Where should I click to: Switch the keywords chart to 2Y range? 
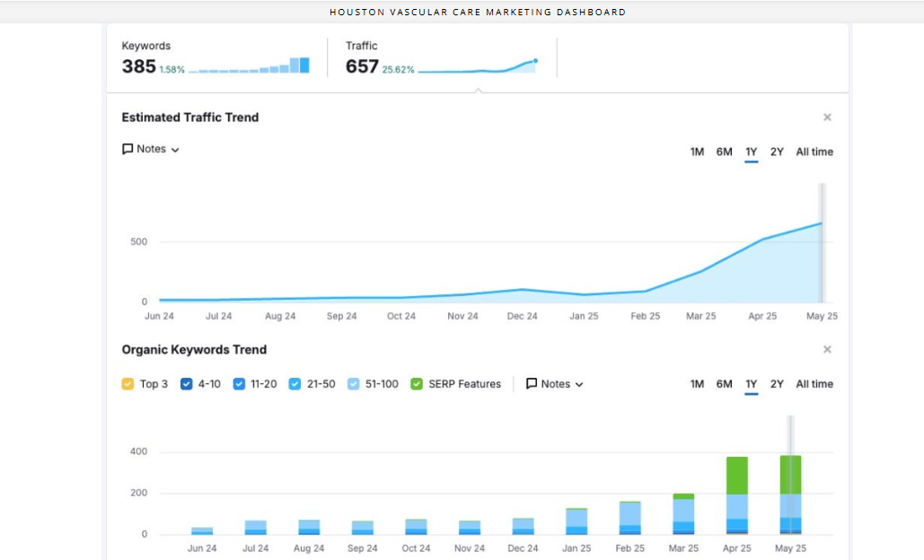(x=777, y=384)
